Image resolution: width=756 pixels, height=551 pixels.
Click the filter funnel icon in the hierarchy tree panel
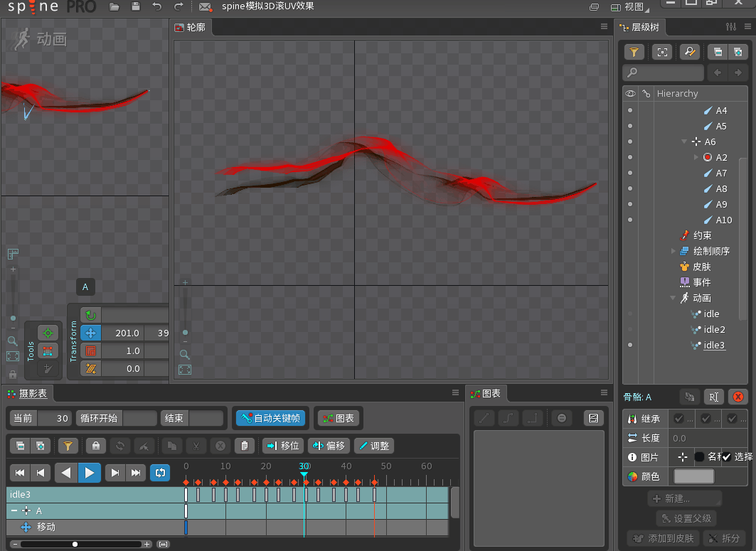click(634, 52)
